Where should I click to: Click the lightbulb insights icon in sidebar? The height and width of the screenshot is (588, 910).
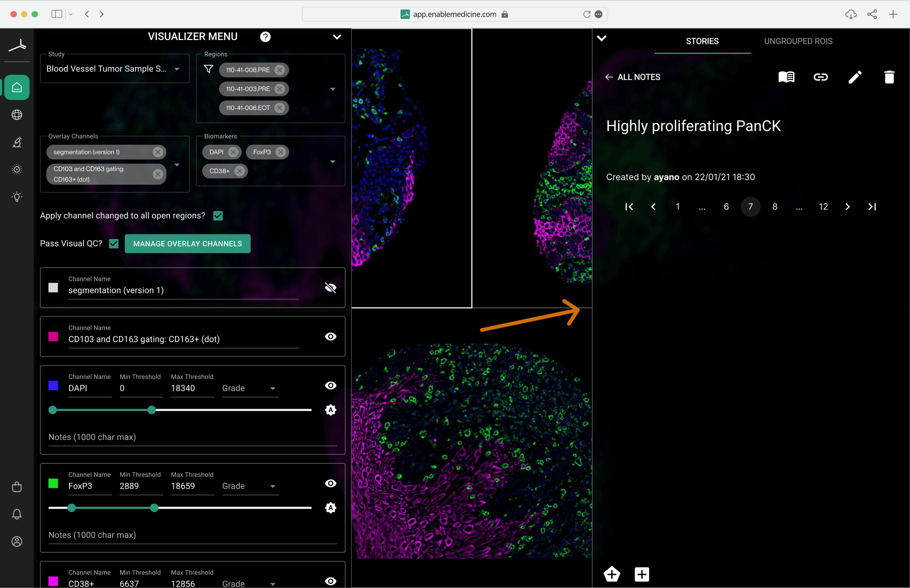pyautogui.click(x=17, y=196)
